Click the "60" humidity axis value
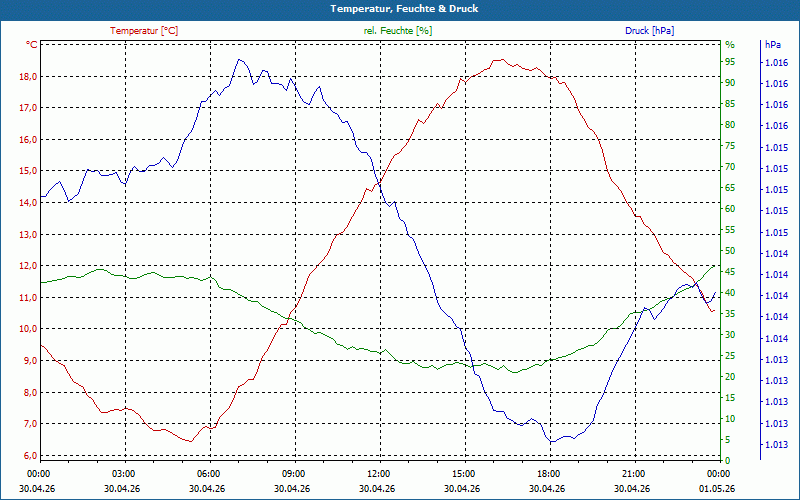Image resolution: width=800 pixels, height=500 pixels. [730, 209]
